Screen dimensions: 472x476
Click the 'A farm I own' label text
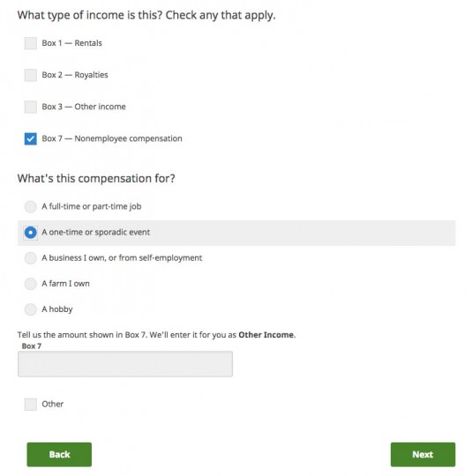[x=65, y=284]
